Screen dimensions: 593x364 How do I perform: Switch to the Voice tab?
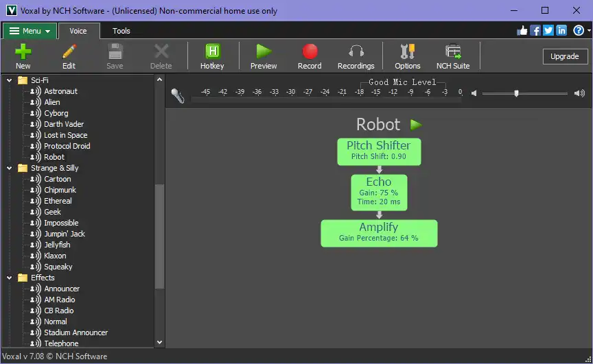tap(78, 31)
